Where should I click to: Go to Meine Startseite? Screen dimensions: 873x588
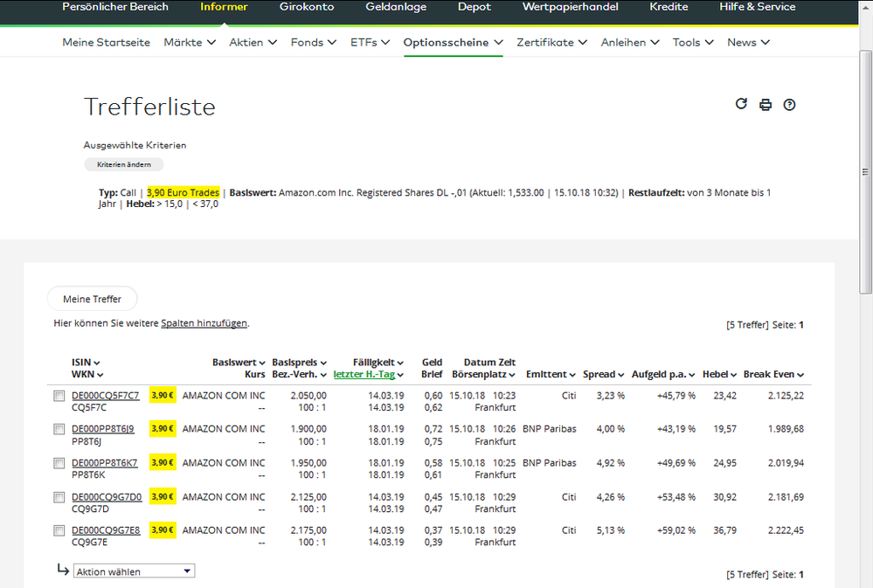[x=106, y=41]
